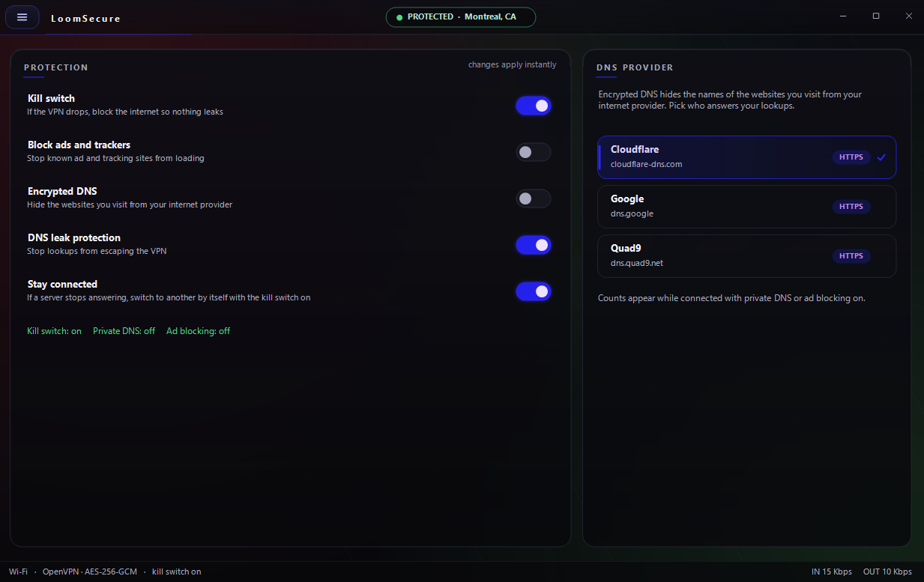Turn off Stay connected toggle
This screenshot has height=582, width=924.
[534, 291]
